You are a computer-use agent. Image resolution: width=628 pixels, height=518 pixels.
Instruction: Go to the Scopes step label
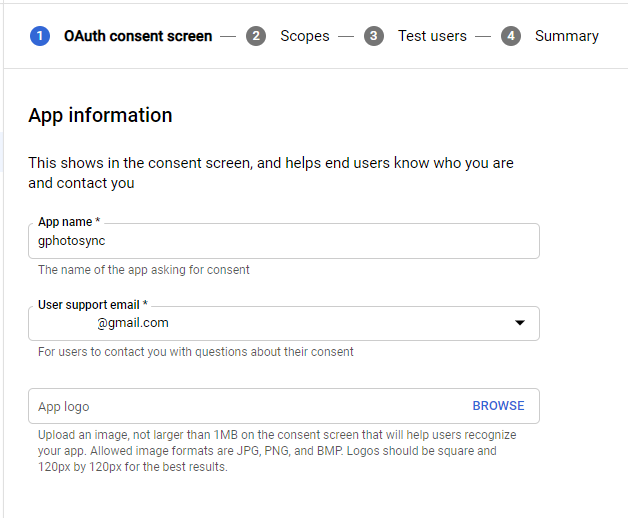[304, 36]
